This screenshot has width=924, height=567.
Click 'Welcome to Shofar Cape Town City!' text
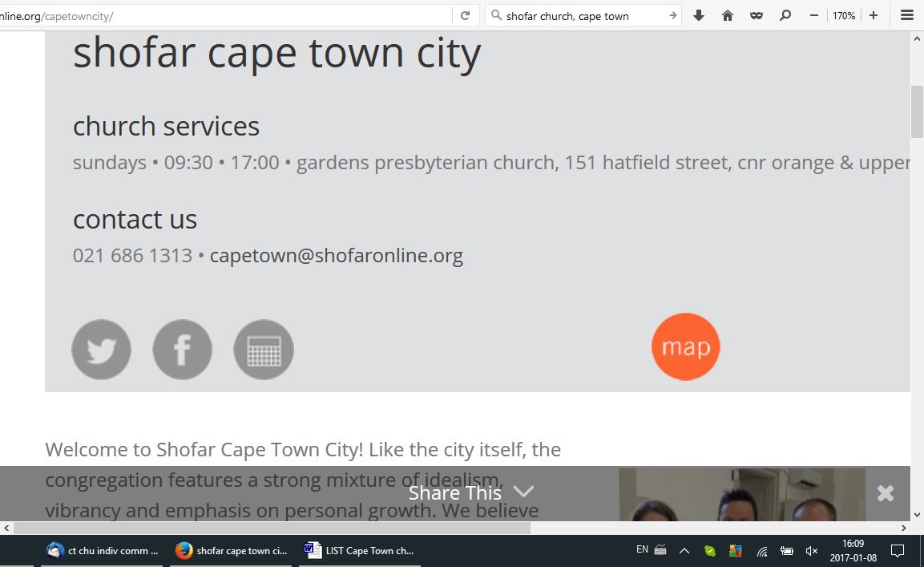(x=204, y=450)
